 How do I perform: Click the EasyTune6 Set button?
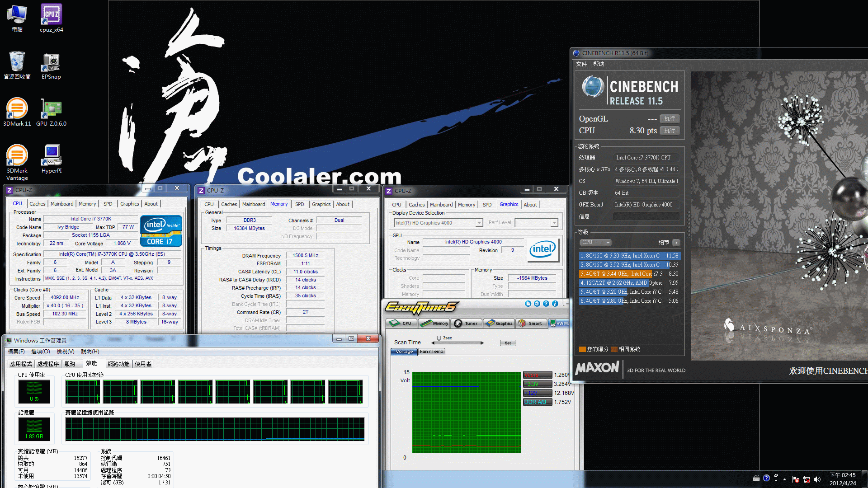508,343
